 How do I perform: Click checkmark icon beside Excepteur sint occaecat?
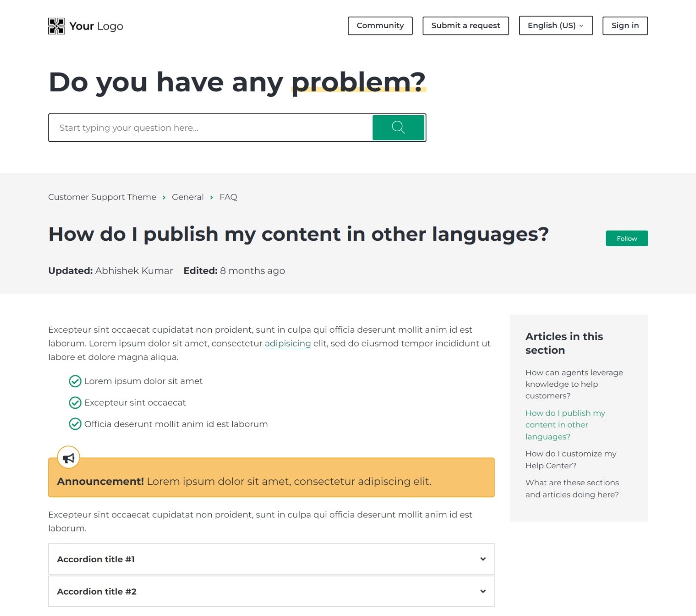[75, 402]
